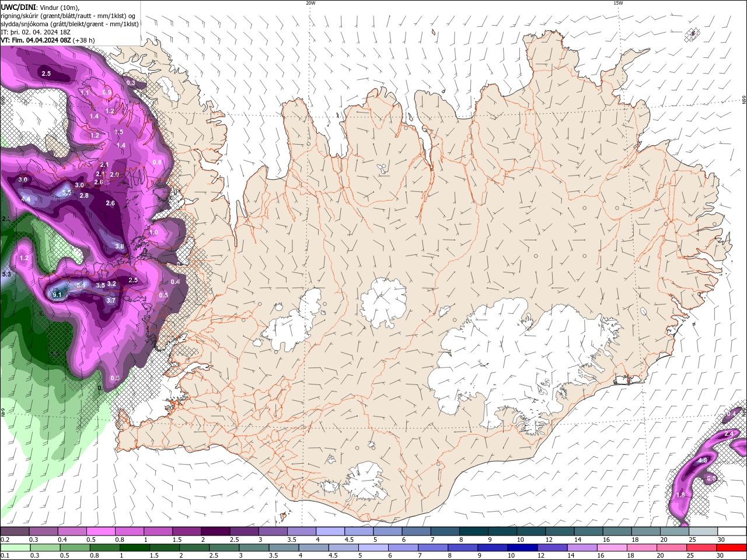747x560 pixels.
Task: Click the 2.8 precipitation value on the map
Action: [x=84, y=195]
